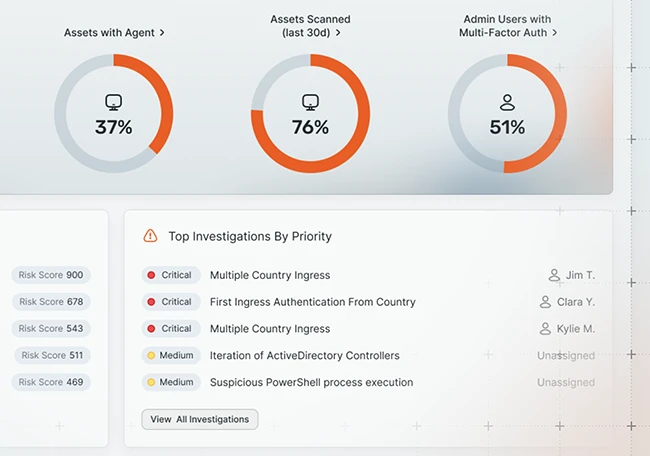The width and height of the screenshot is (650, 456).
Task: Open the Assets with Agent details link
Action: (x=114, y=32)
